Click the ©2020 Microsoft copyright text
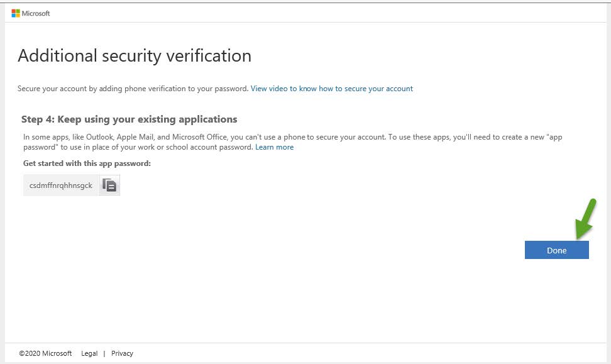 pos(46,353)
